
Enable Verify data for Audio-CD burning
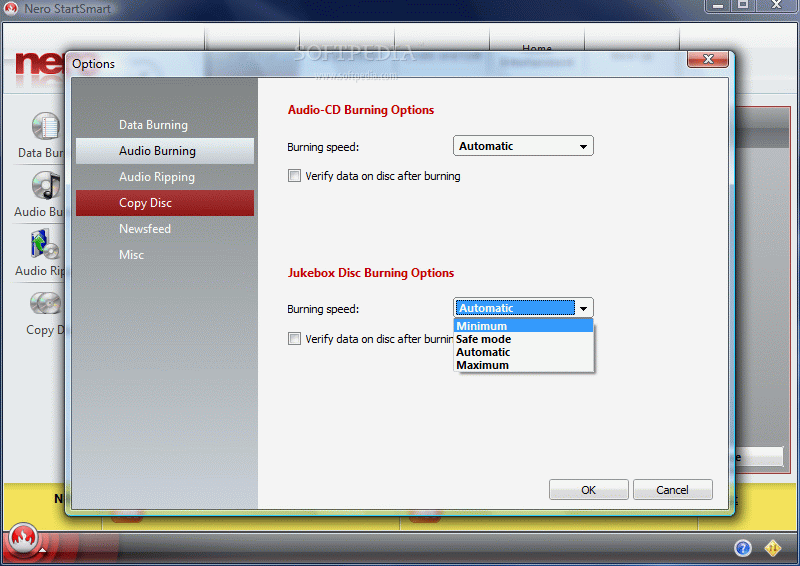[x=294, y=176]
